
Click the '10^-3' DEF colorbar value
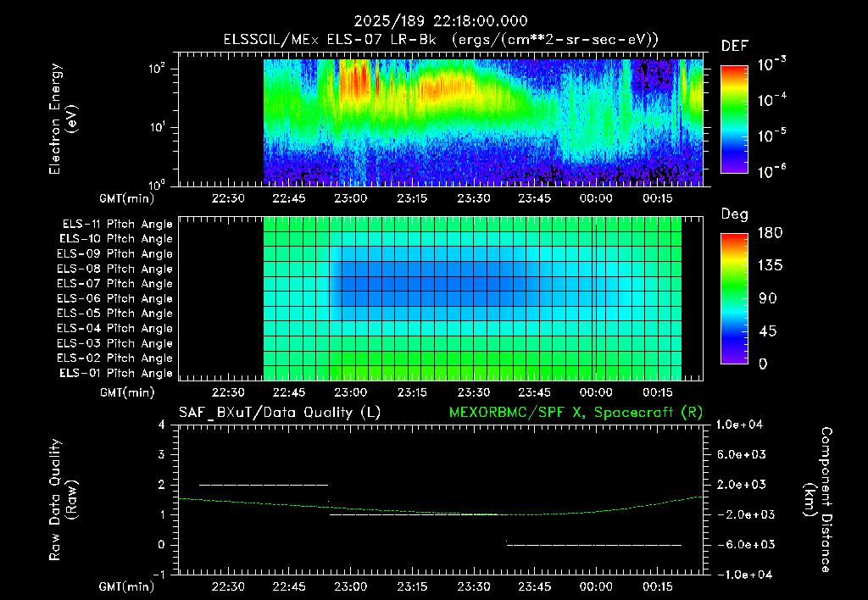pyautogui.click(x=771, y=64)
